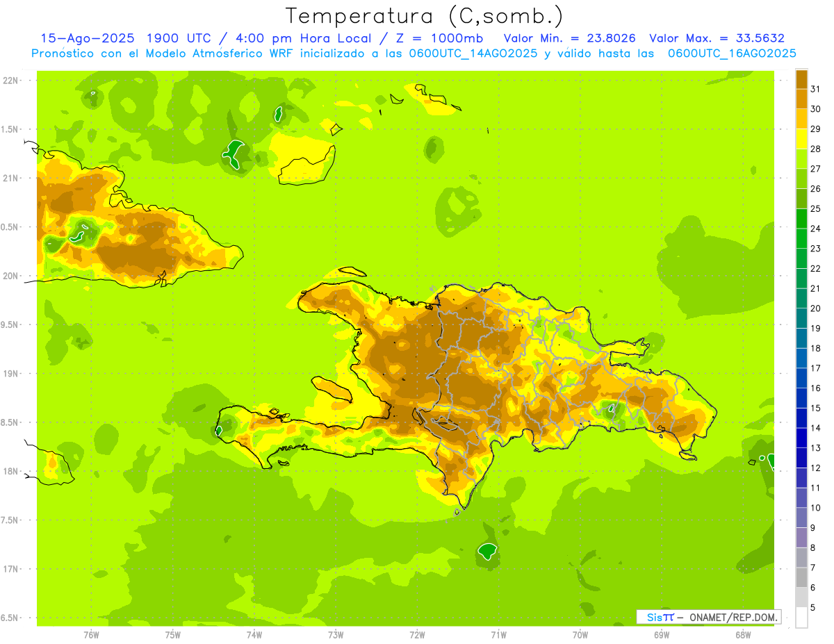Viewport: 834px width, 644px height.
Task: Click the '21N' latitude axis label
Action: (x=11, y=179)
